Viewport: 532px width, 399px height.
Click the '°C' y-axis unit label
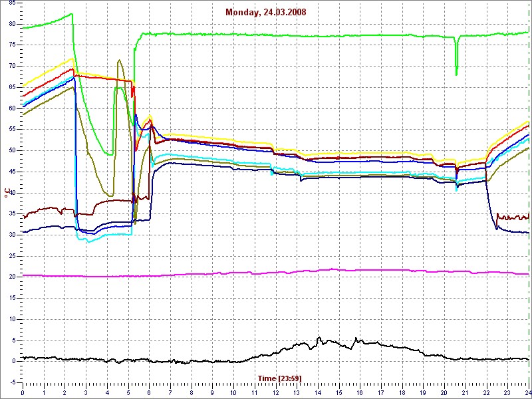(7, 193)
